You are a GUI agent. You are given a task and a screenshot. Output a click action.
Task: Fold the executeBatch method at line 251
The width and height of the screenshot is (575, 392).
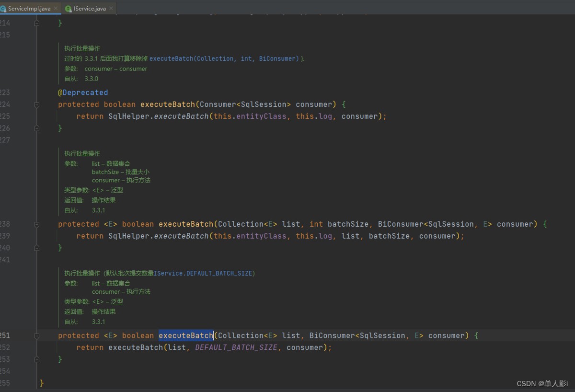click(37, 336)
